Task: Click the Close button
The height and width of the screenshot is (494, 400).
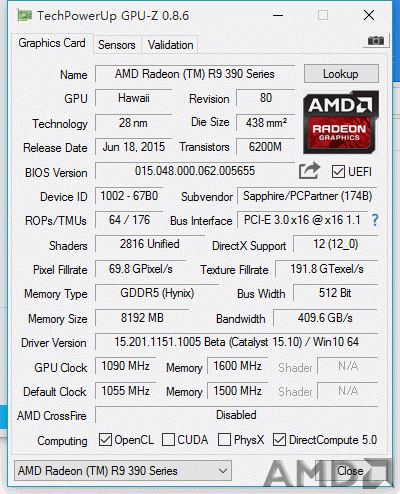Action: coord(350,471)
